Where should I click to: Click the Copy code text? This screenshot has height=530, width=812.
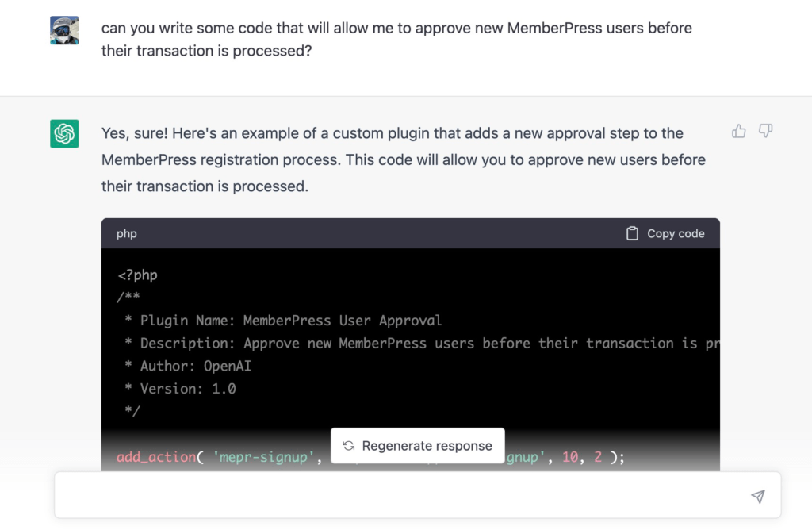click(676, 233)
